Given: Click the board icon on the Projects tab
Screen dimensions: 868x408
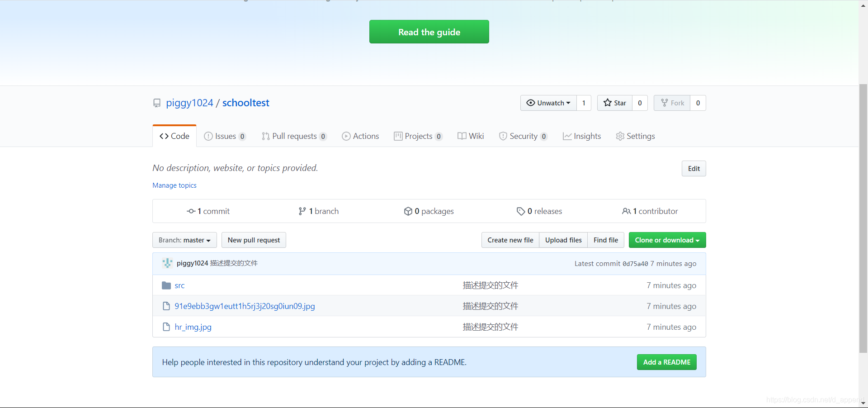Looking at the screenshot, I should tap(398, 136).
